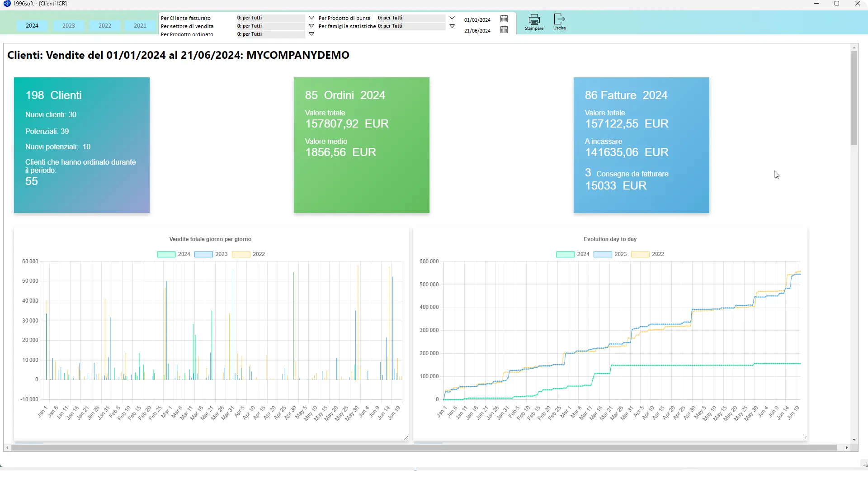The height and width of the screenshot is (484, 868).
Task: Click the 85 Ordini 2024 card heading
Action: click(345, 95)
